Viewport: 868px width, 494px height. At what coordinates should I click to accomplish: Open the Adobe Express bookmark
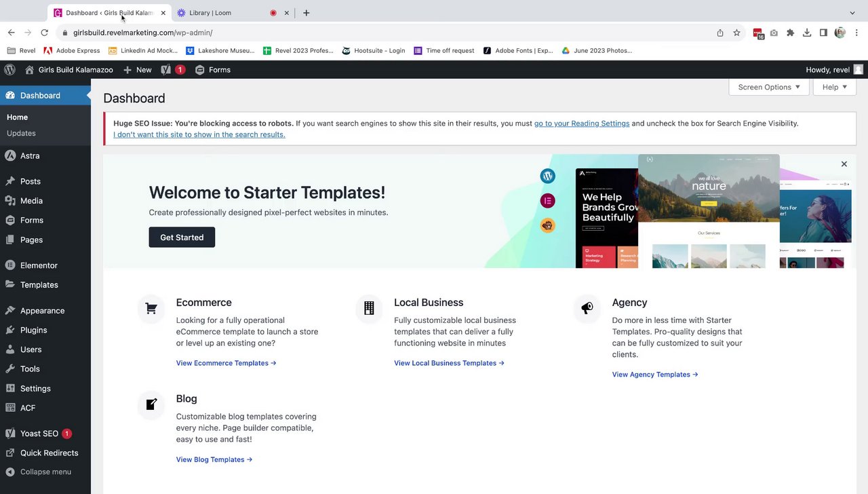coord(72,50)
